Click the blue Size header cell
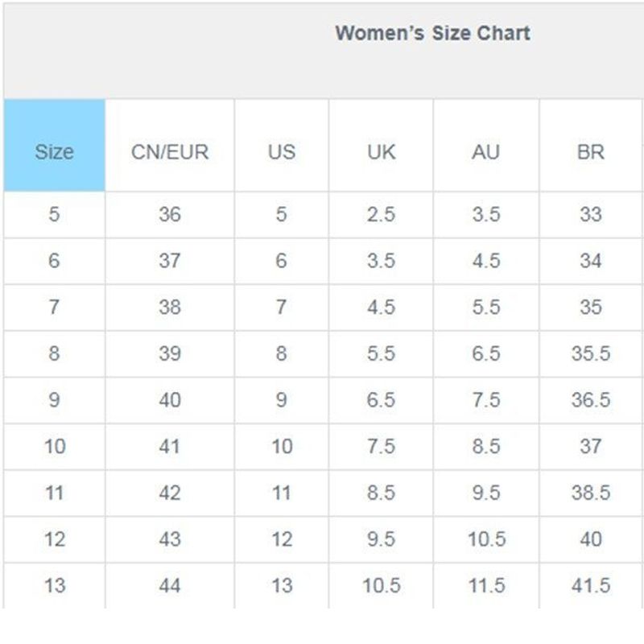This screenshot has height=644, width=644. pyautogui.click(x=54, y=151)
